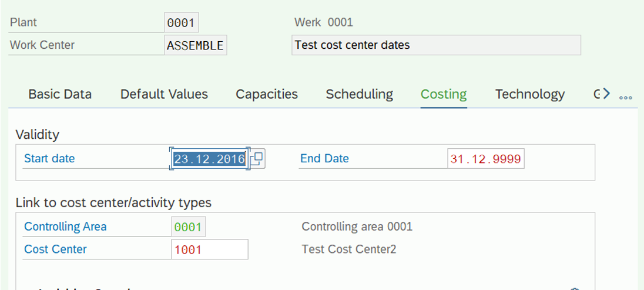Viewport: 644px width, 290px height.
Task: Click the Controlling Area label link
Action: tap(65, 226)
